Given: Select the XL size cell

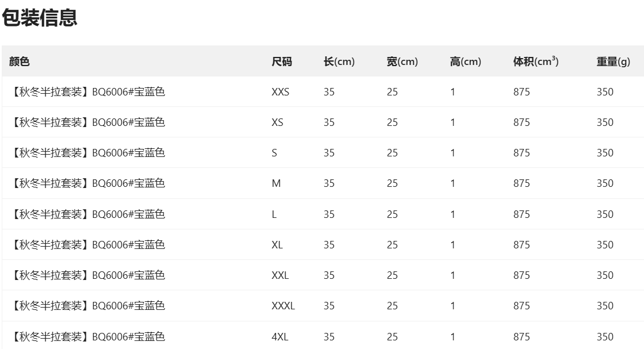Looking at the screenshot, I should pos(277,245).
